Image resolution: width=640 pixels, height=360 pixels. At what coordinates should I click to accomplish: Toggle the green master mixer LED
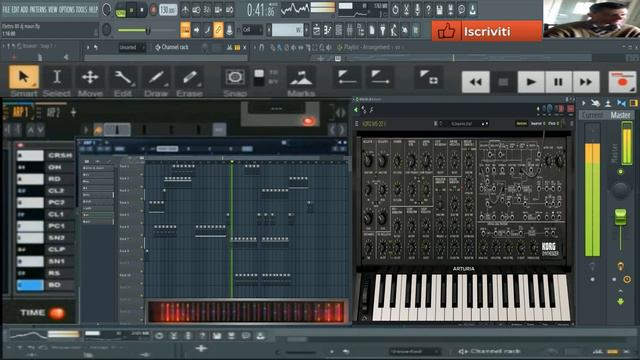point(620,172)
